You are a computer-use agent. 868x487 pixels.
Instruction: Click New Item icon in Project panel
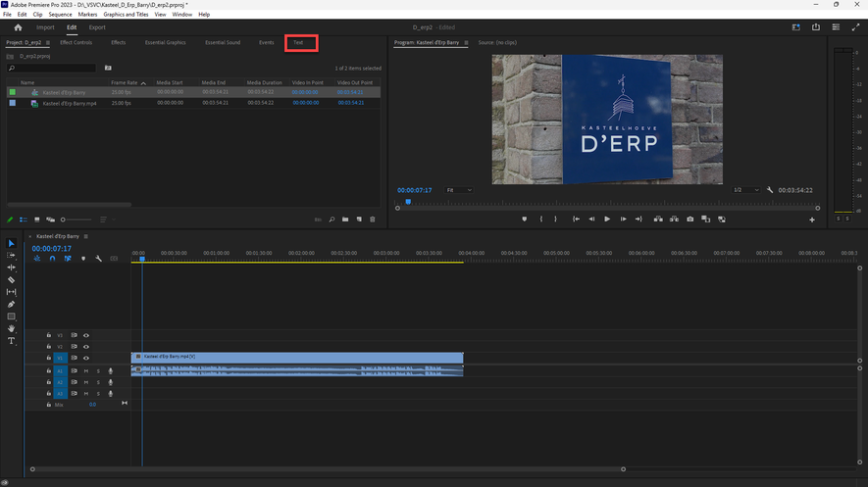click(359, 219)
